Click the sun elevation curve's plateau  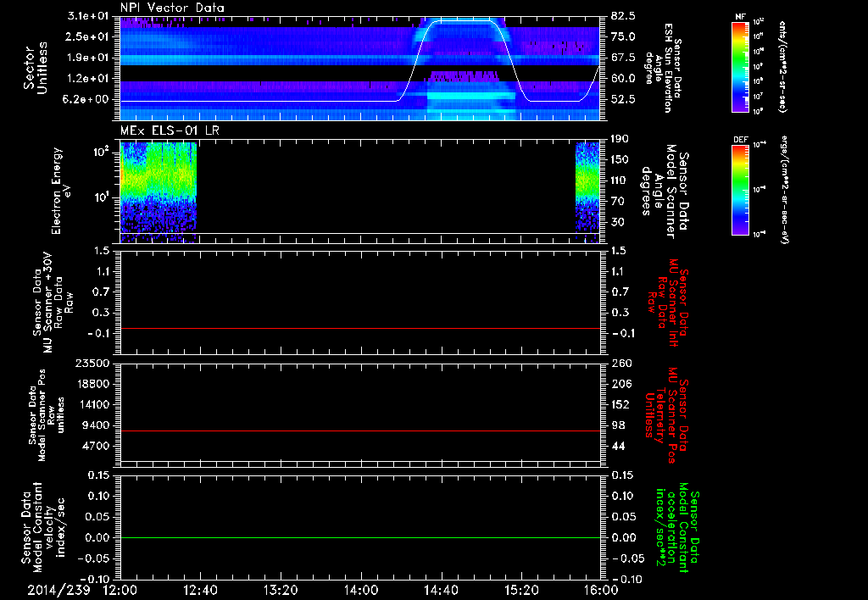(462, 21)
